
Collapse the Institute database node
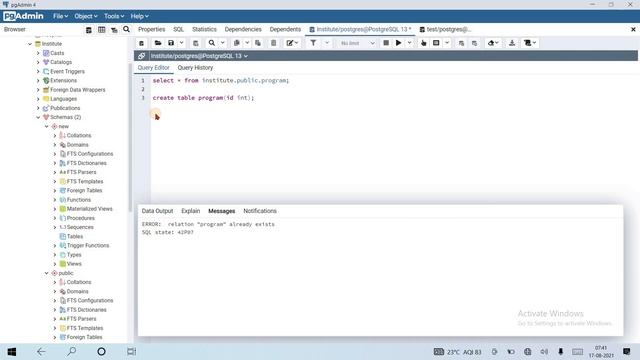(x=30, y=44)
